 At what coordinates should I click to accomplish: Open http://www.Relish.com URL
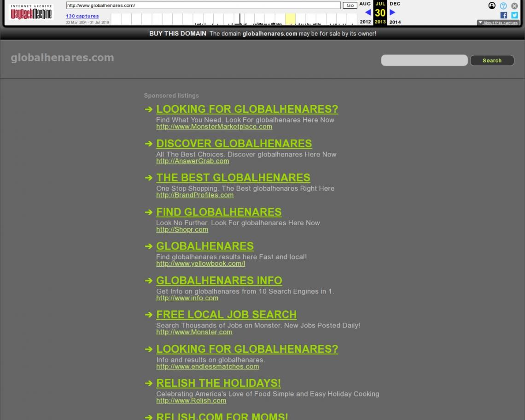(191, 401)
